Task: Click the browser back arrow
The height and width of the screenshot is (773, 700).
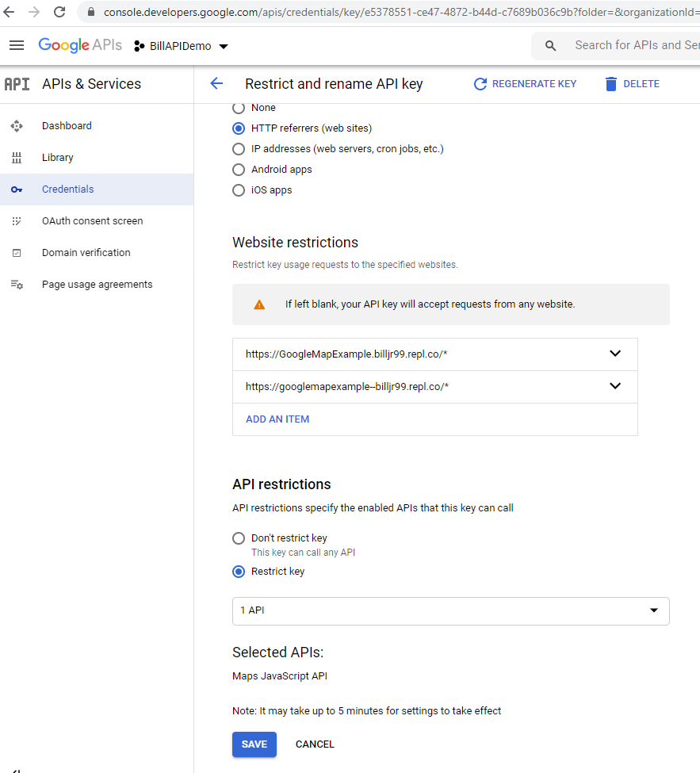Action: [x=9, y=12]
